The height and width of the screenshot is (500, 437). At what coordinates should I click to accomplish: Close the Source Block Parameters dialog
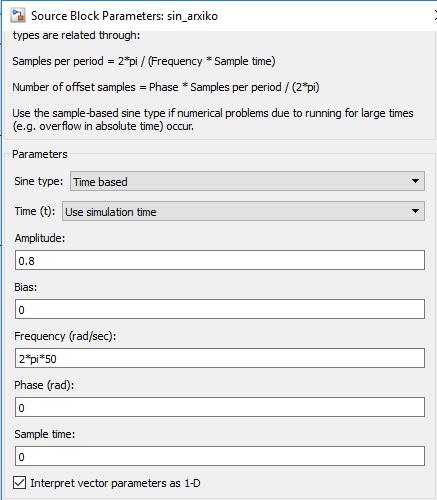click(435, 15)
